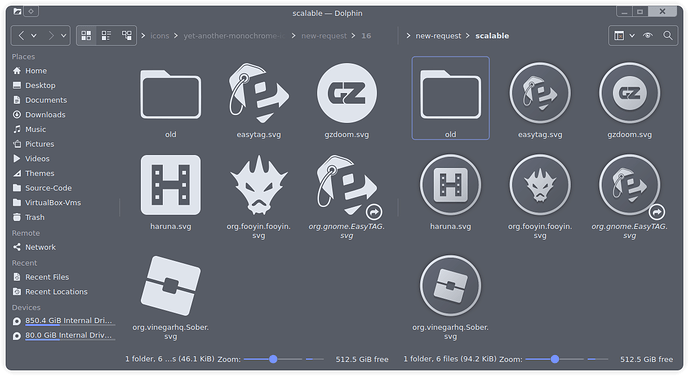Expand the back history dropdown arrow

coord(34,36)
